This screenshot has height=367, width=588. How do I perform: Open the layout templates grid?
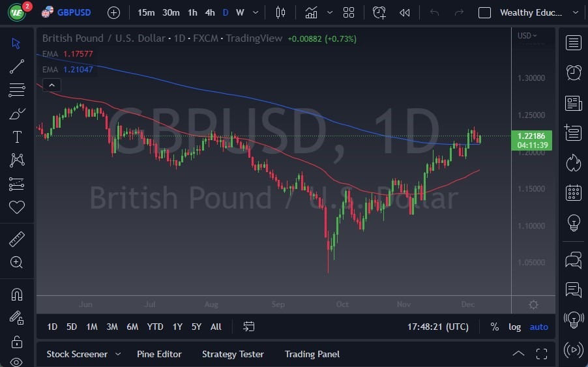pyautogui.click(x=349, y=13)
